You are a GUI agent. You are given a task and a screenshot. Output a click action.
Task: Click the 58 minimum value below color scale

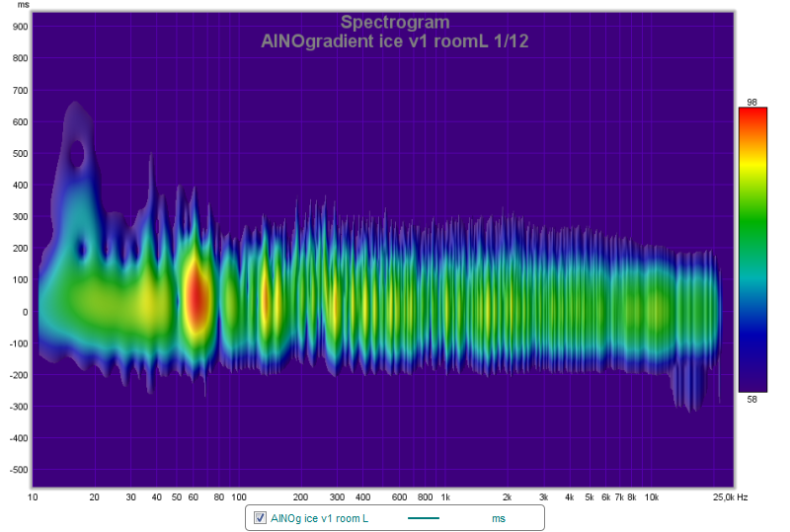[x=751, y=399]
